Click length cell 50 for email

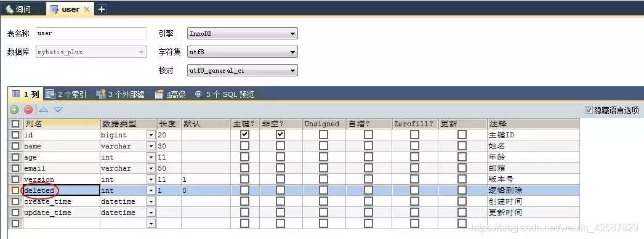pos(169,168)
